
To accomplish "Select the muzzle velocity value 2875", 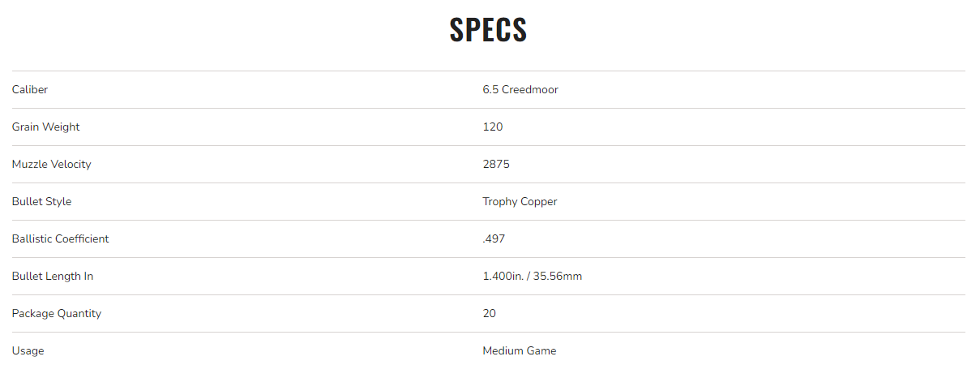I will [x=496, y=165].
